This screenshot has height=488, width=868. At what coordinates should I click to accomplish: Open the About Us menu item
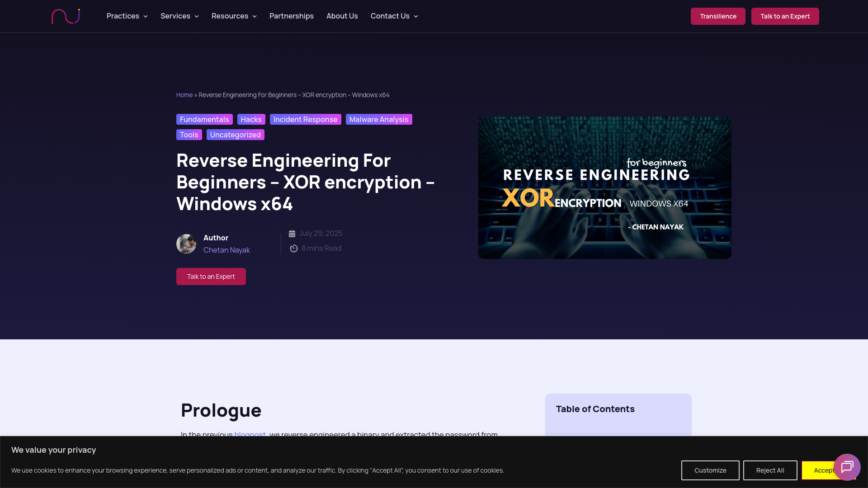342,16
